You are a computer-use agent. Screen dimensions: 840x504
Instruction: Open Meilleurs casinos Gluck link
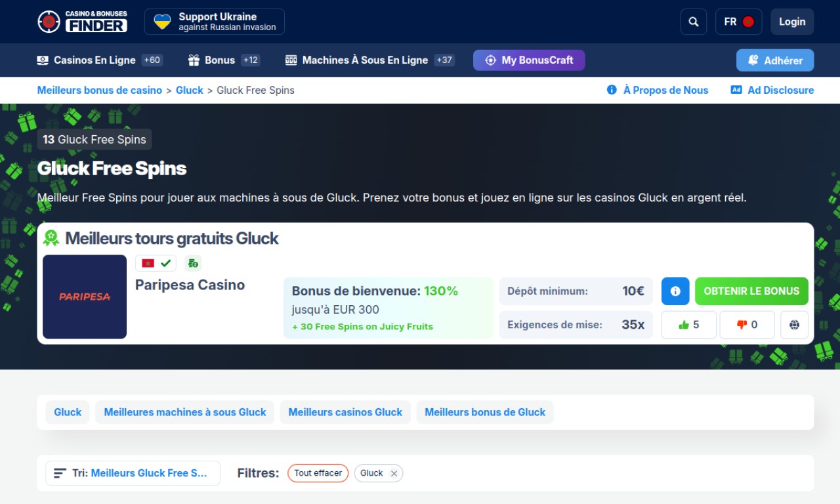pos(345,412)
